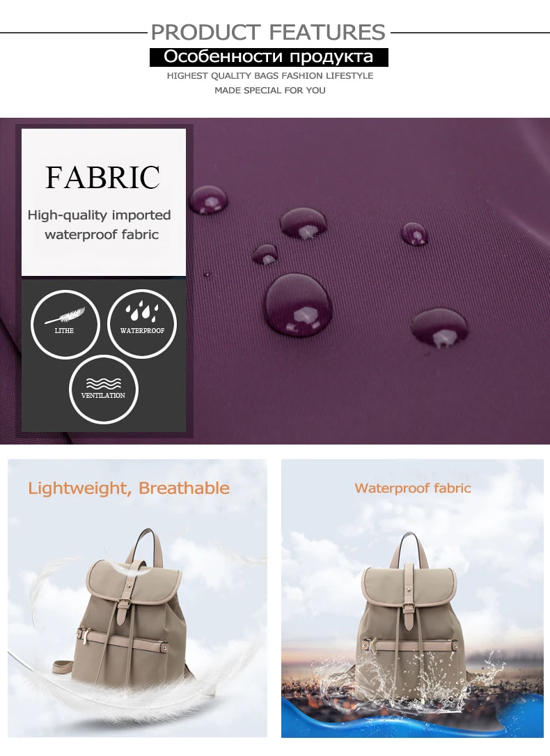Viewport: 550px width, 756px height.
Task: Click the largest water droplet on fabric
Action: [x=298, y=304]
